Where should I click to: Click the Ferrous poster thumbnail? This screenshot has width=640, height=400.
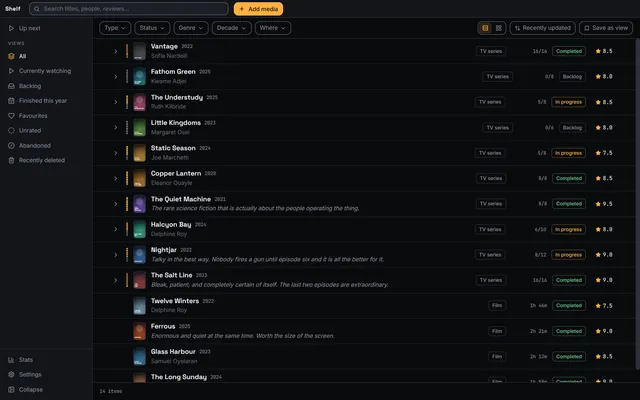coord(140,331)
